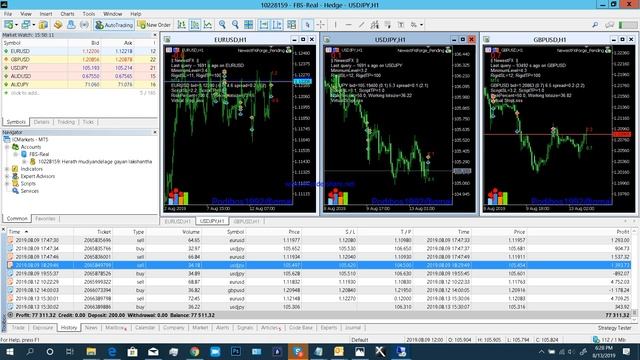The width and height of the screenshot is (640, 360).
Task: Select the Candlestick chart type icon
Action: point(195,25)
